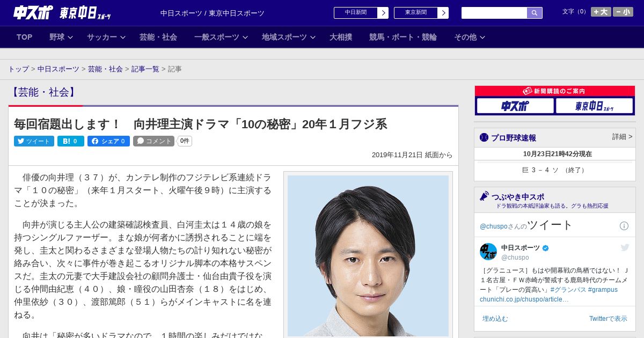Open the chunichi.co.jp/chuspo/article… tweet link
Screen dimensions: 644x338
point(524,299)
